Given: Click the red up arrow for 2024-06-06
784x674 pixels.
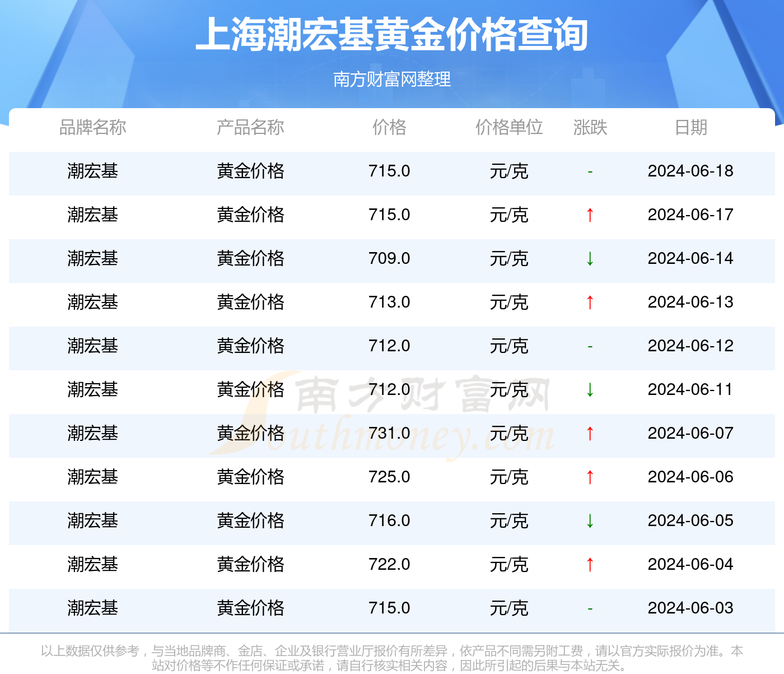Looking at the screenshot, I should click(590, 477).
